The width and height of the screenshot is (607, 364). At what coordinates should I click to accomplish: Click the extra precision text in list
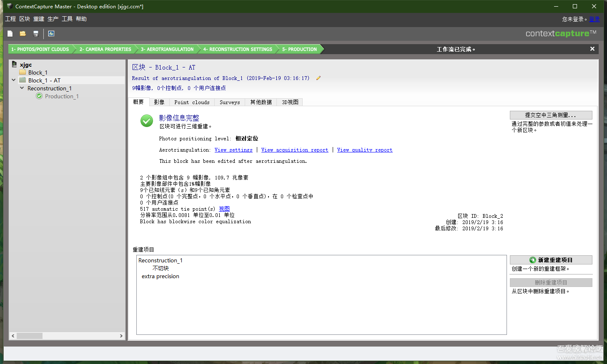[x=161, y=276]
